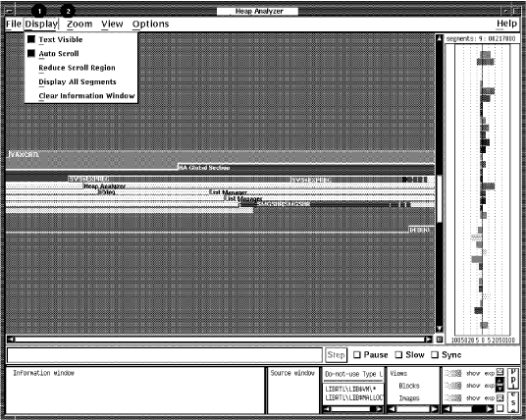This screenshot has height=420, width=526.
Task: Toggle Auto Scroll in Display menu
Action: click(x=59, y=54)
